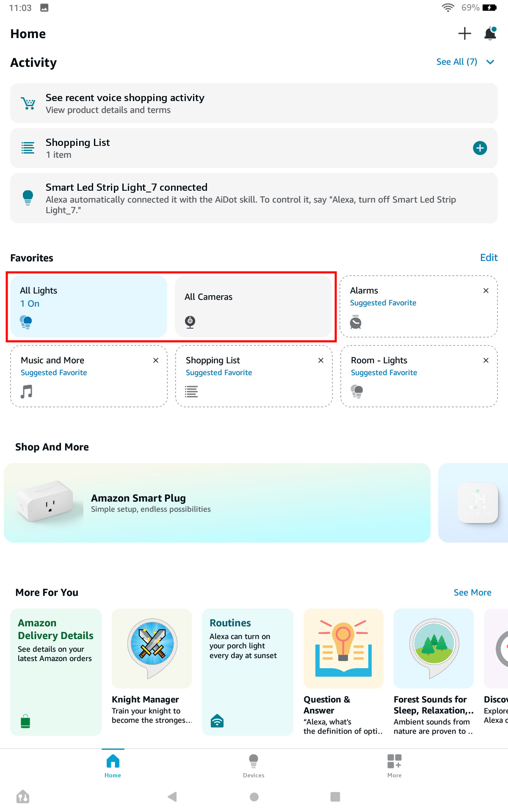508x812 pixels.
Task: Dismiss the Alarms suggested favorite
Action: [486, 291]
